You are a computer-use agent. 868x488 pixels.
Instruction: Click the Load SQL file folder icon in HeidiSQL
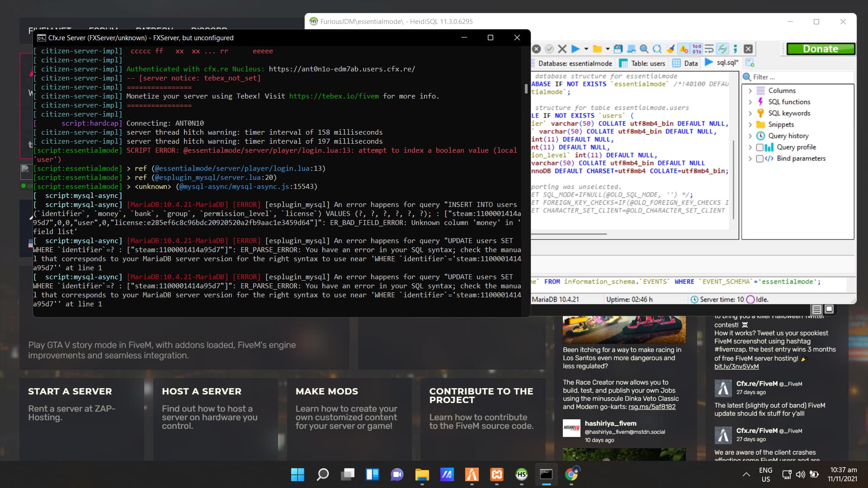[597, 49]
